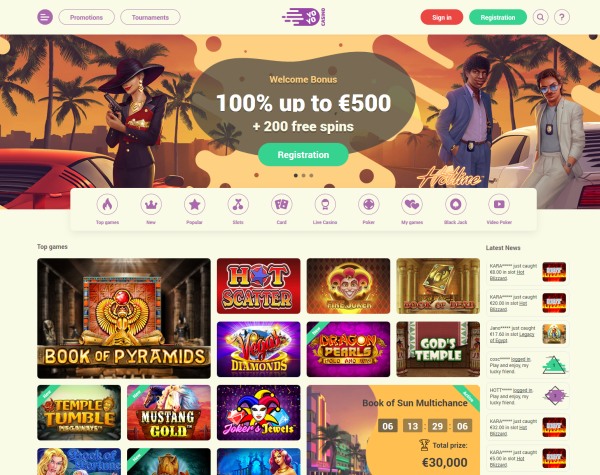Viewport: 600px width, 475px height.
Task: Select the New crown category icon
Action: [x=151, y=204]
